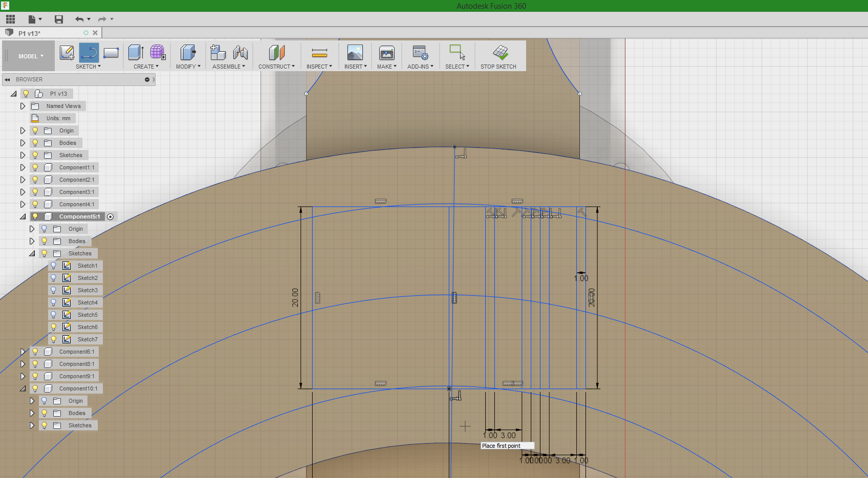Expand the Named Views node
This screenshot has height=478, width=868.
[x=23, y=106]
